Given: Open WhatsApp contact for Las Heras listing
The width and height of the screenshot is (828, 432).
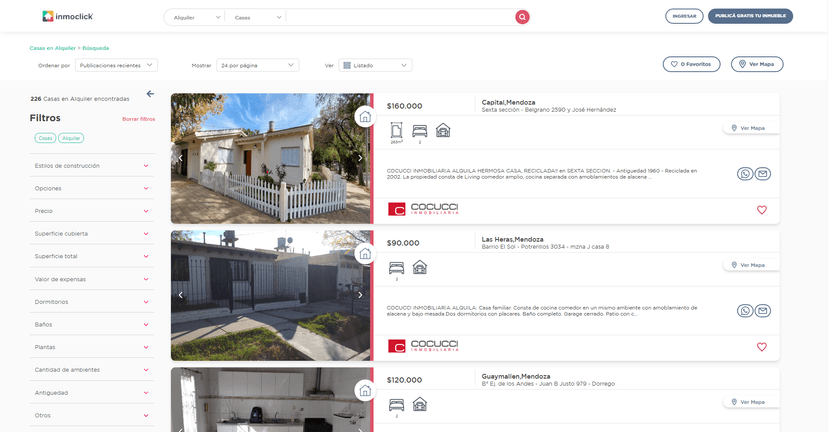Looking at the screenshot, I should pyautogui.click(x=745, y=311).
